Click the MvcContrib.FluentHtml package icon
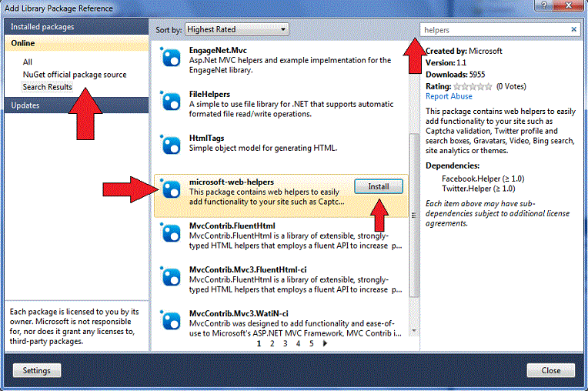 pos(171,233)
